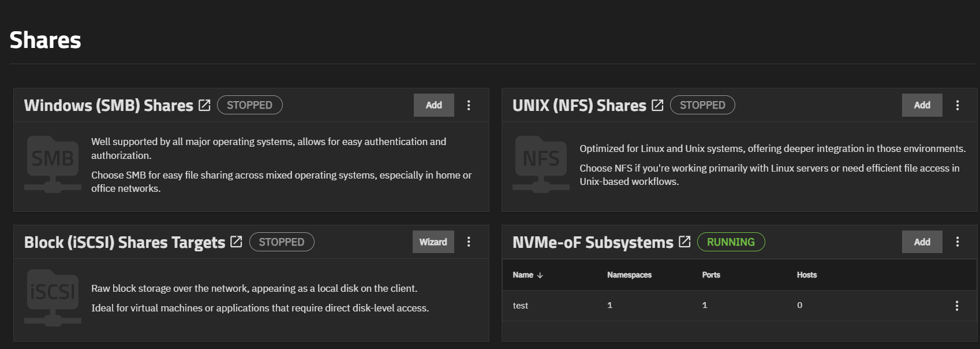Screen dimensions: 980x349
Task: Click the NVMe-oF RUNNING status badge
Action: coord(731,242)
